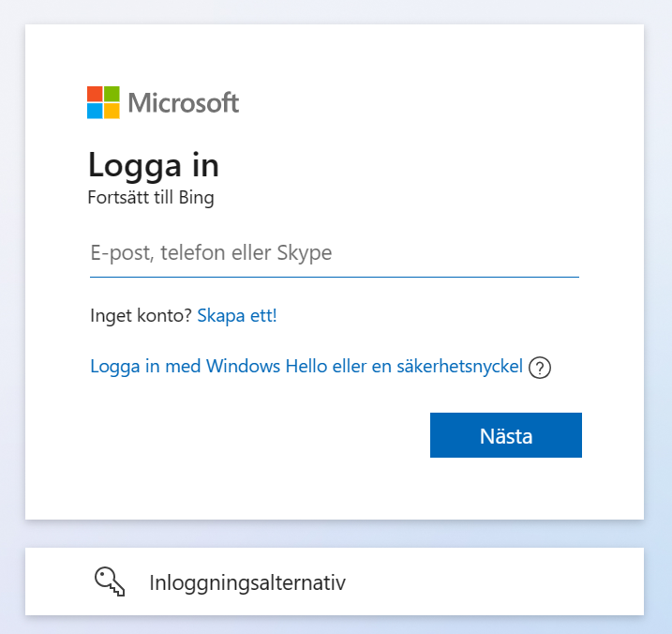Select the Inloggningsalternativ label

pyautogui.click(x=247, y=582)
